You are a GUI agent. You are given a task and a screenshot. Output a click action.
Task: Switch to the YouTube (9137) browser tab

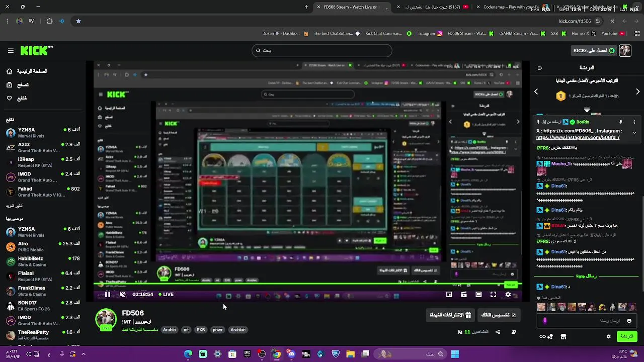click(433, 7)
